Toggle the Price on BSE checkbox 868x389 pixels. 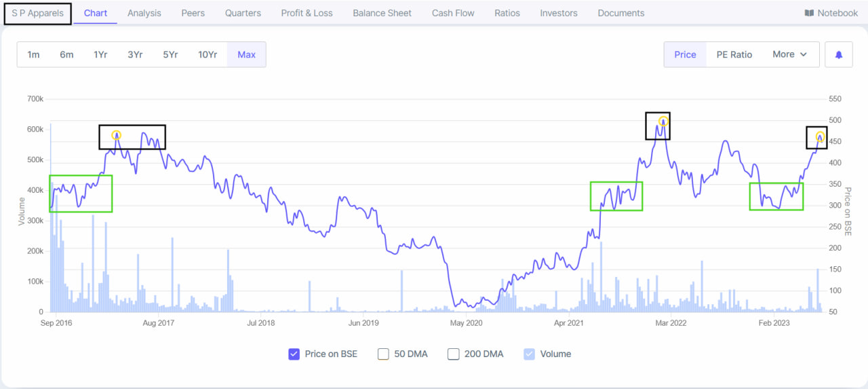click(x=294, y=354)
